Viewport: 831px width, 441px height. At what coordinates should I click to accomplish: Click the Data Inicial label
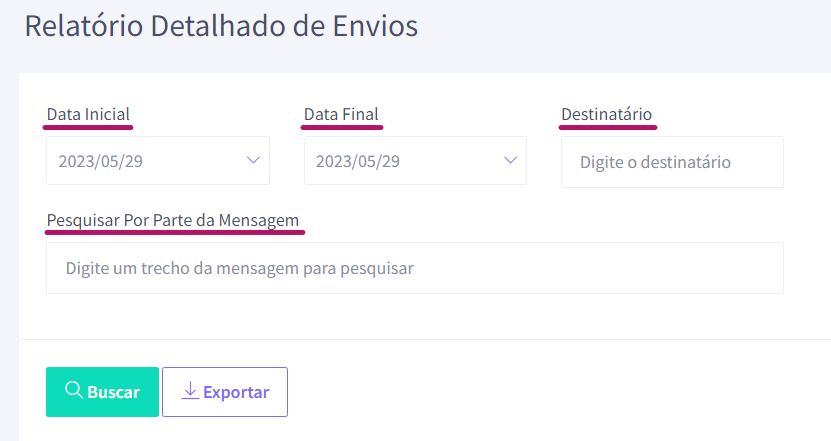[88, 114]
